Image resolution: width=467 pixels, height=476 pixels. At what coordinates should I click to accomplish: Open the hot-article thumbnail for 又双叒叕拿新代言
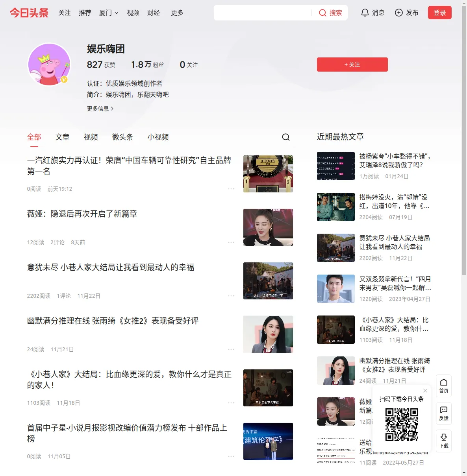[336, 289]
